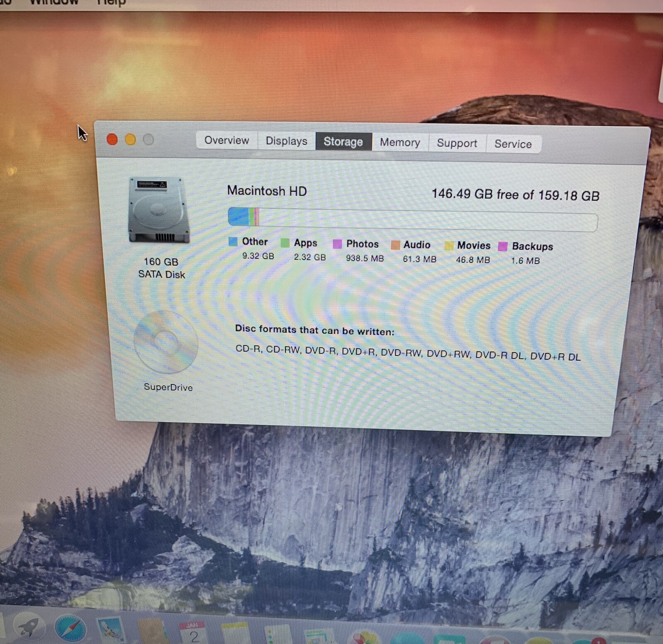This screenshot has height=644, width=663.
Task: Select the Storage tab
Action: point(344,142)
